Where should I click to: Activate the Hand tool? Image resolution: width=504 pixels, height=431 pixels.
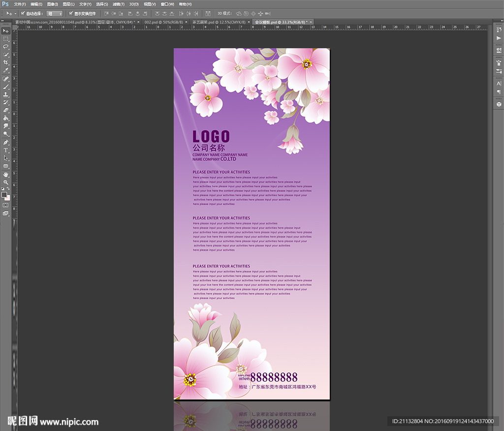6,174
